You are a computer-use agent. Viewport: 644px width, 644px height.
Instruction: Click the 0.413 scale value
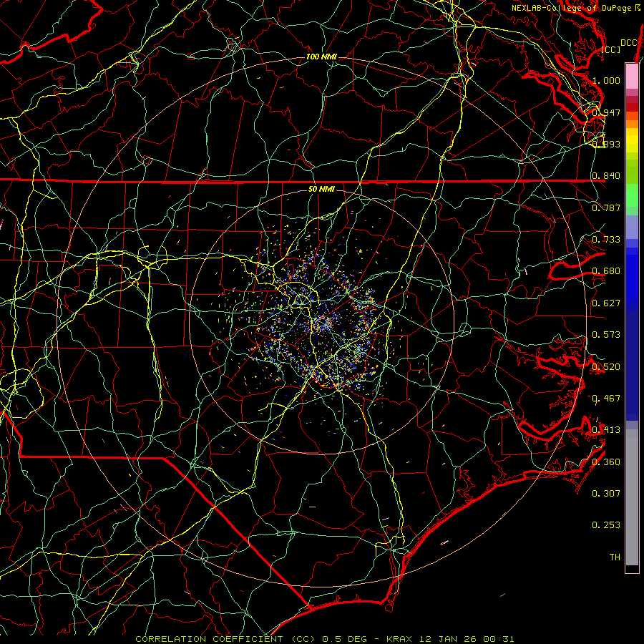click(606, 430)
